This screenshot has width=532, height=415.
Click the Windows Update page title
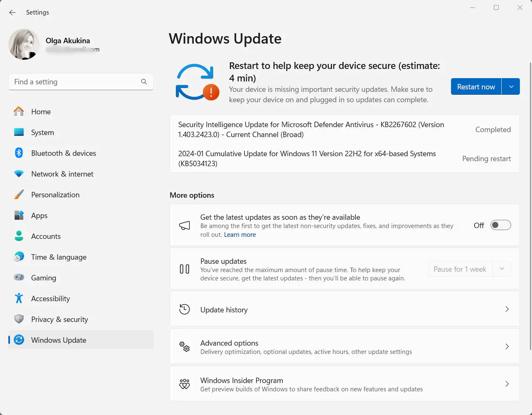225,39
